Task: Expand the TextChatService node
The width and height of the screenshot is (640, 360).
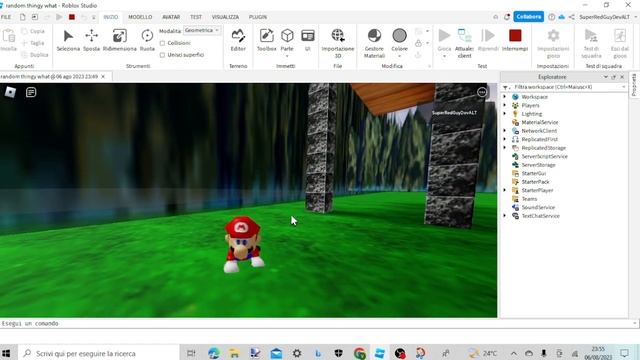Action: 504,216
